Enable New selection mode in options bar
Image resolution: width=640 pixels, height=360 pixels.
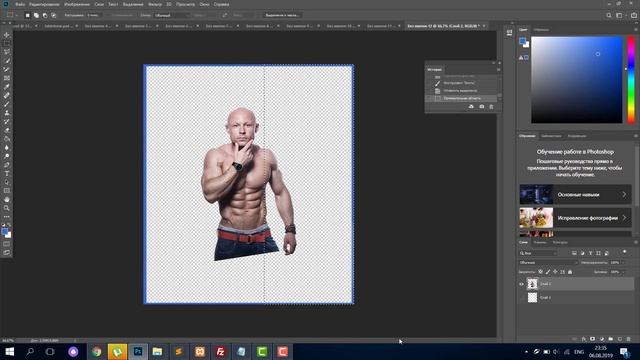pyautogui.click(x=27, y=15)
